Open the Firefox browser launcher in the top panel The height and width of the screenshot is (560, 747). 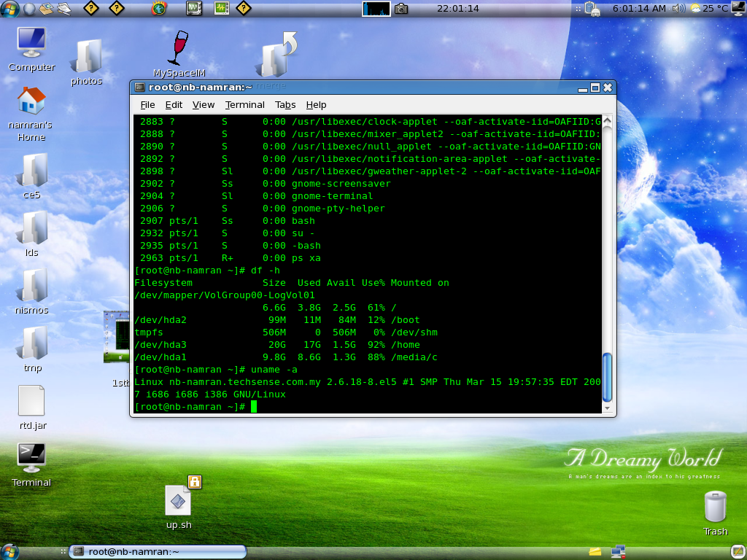pos(159,9)
